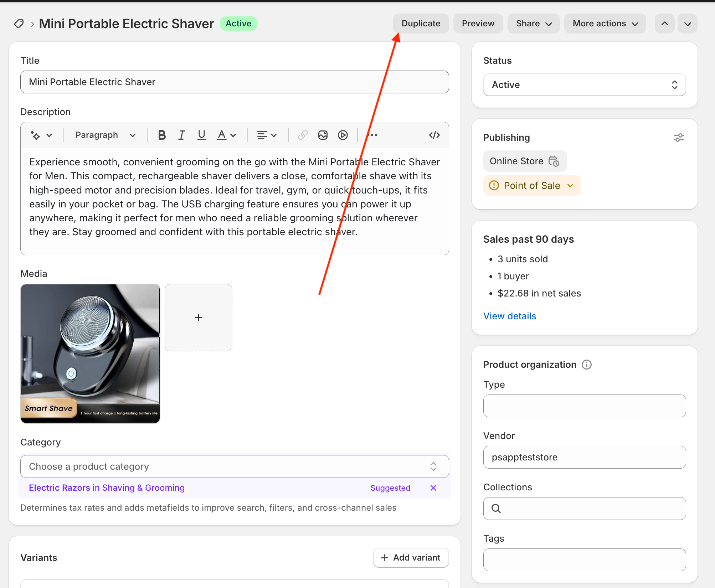This screenshot has width=715, height=588.
Task: Open the text color picker
Action: [226, 135]
